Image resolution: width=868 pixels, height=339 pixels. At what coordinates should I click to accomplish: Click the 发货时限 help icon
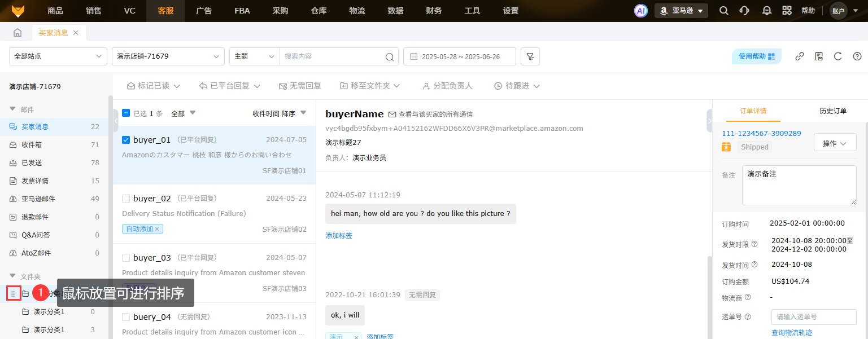[x=754, y=244]
